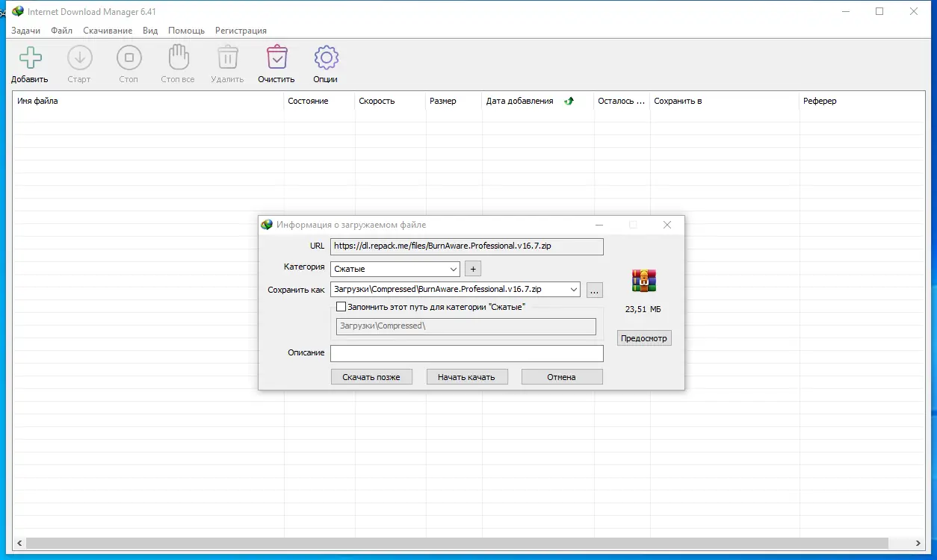937x560 pixels.
Task: Open the Помощь menu
Action: [187, 31]
